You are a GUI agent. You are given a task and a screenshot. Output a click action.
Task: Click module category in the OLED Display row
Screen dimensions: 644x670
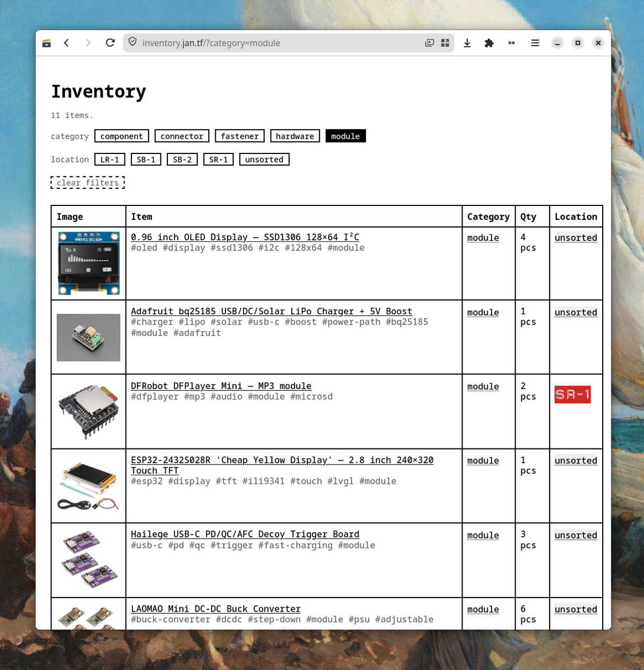click(x=483, y=238)
